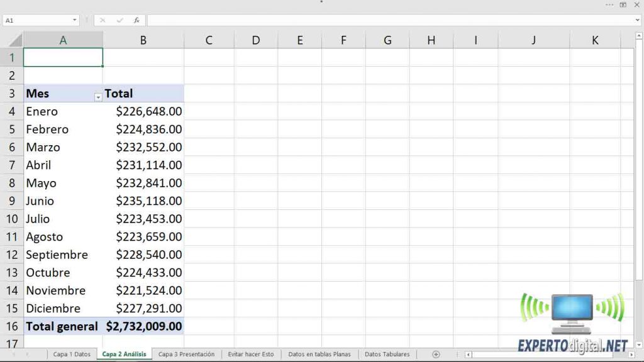This screenshot has height=362, width=644.
Task: Click the collapse ribbon chevron at top right
Action: pyautogui.click(x=638, y=19)
